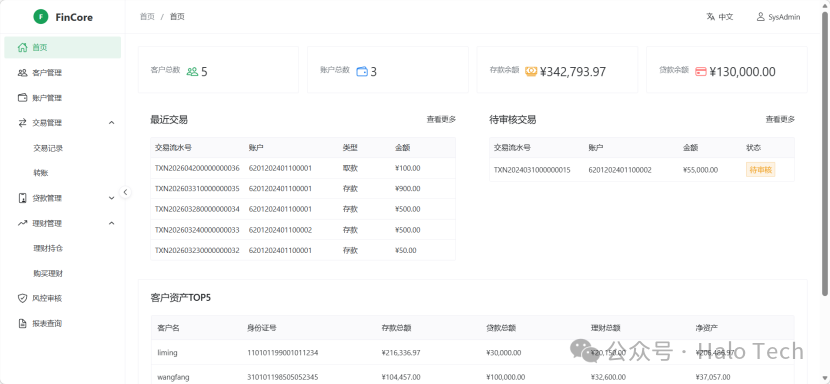Screen dimensions: 830x384
Task: Click the shield icon beside 风控审核
Action: click(22, 298)
